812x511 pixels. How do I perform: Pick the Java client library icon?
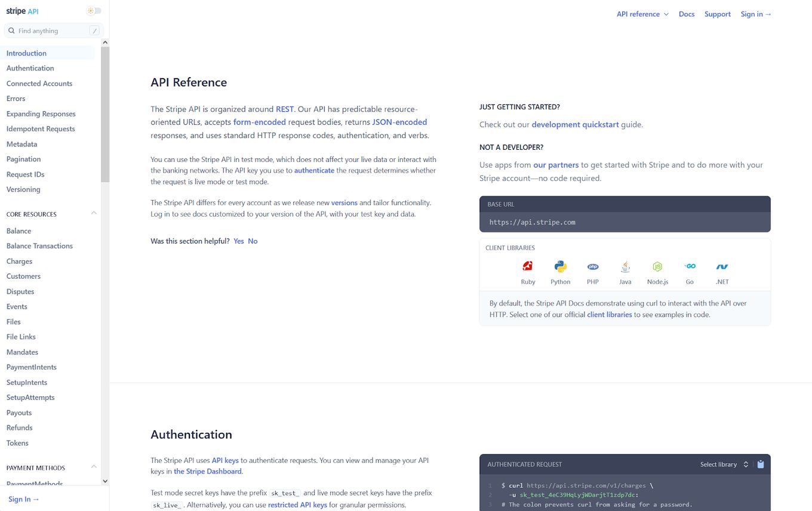click(625, 266)
